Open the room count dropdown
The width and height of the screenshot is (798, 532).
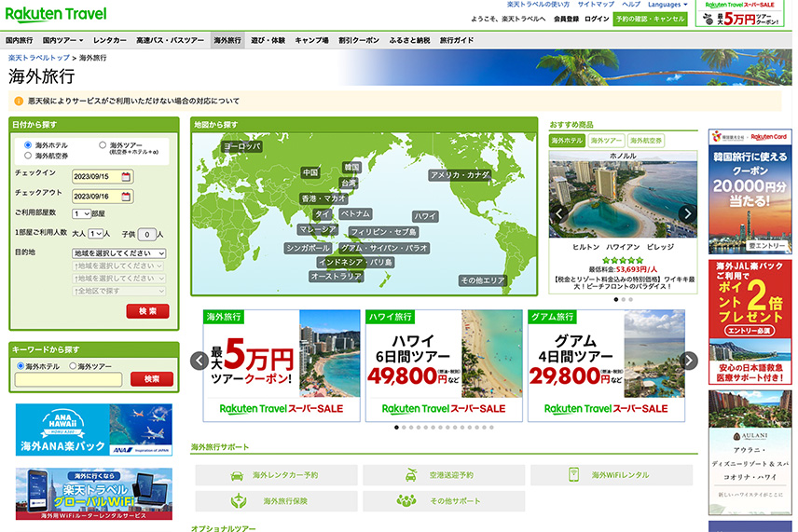pyautogui.click(x=81, y=213)
